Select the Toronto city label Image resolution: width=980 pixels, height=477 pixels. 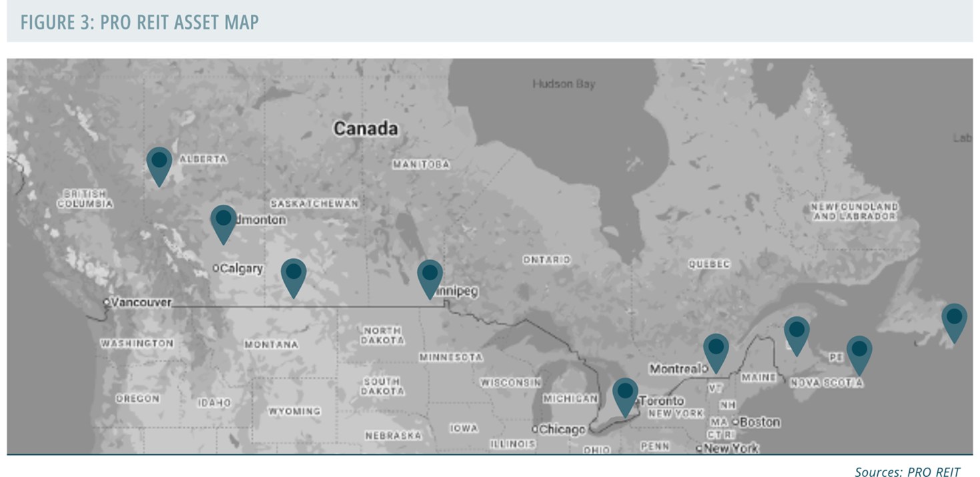662,401
